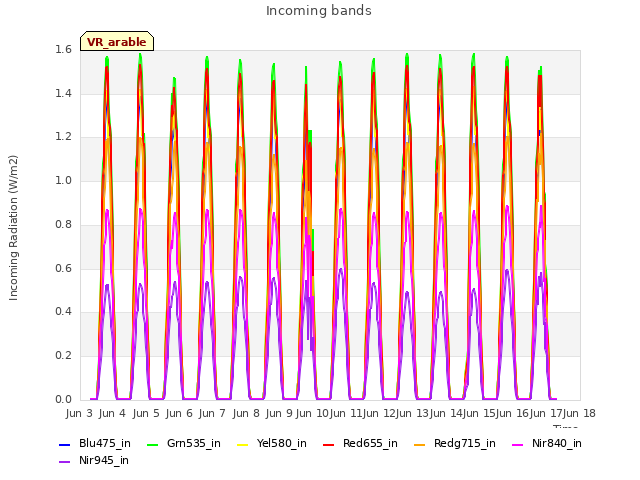Click the 1.4 y-axis tick label
This screenshot has height=480, width=640.
[x=63, y=93]
